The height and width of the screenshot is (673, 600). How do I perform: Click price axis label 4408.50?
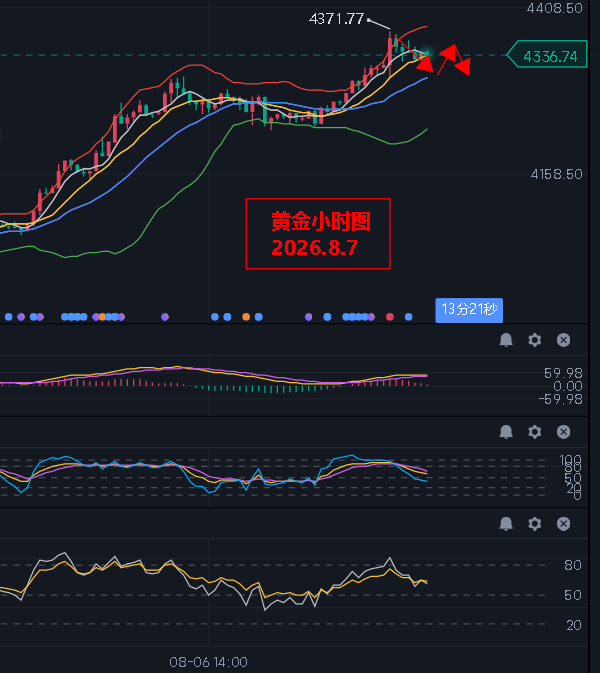click(x=555, y=8)
